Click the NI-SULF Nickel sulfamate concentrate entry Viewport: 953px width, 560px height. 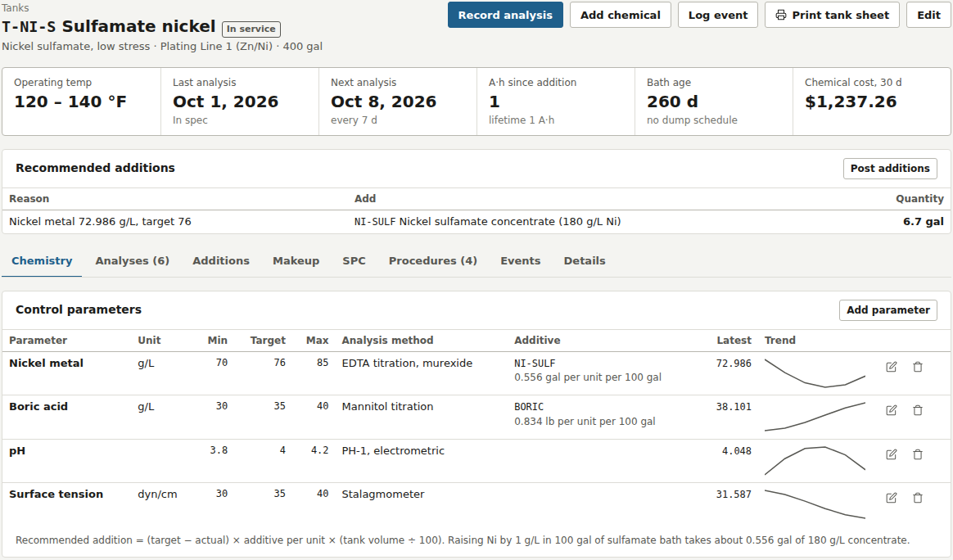[487, 222]
